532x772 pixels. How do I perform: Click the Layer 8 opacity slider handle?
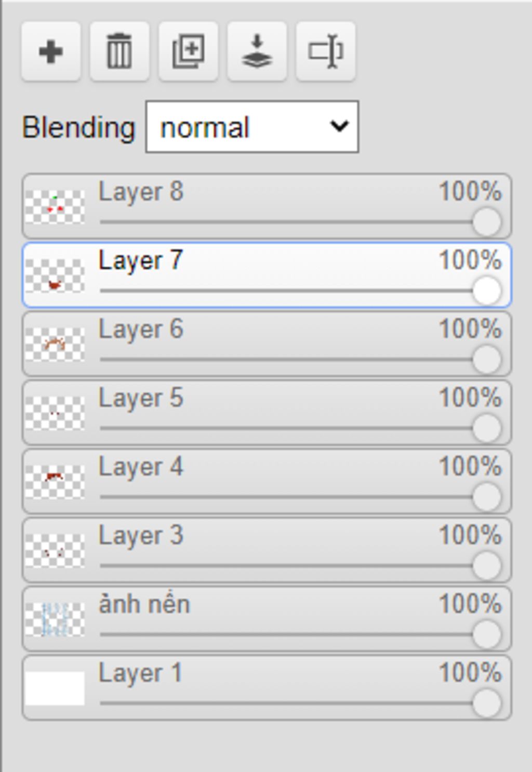[487, 222]
